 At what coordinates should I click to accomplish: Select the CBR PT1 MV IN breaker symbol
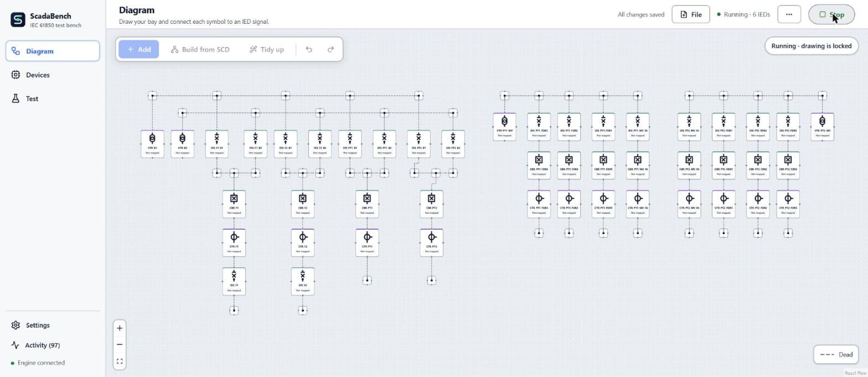pos(638,165)
